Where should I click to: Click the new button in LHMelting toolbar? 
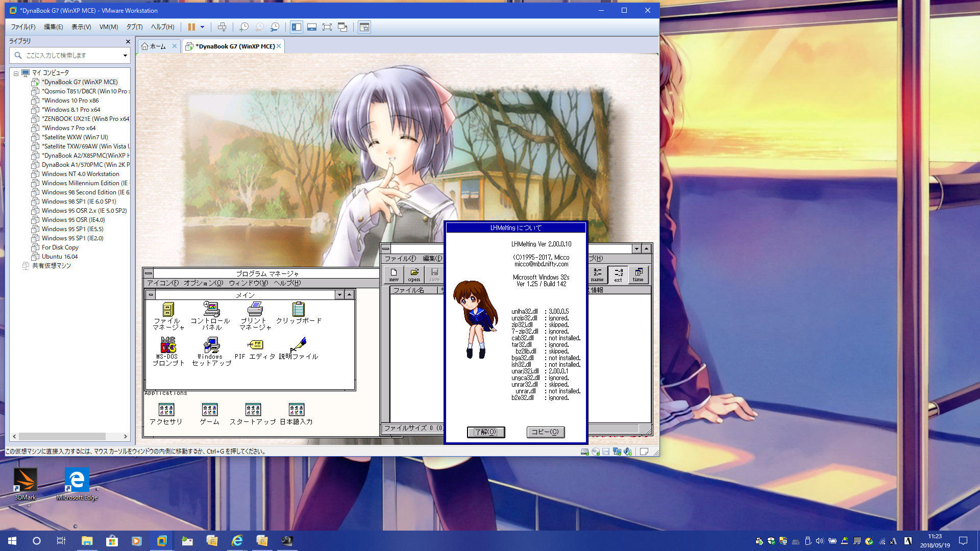[394, 274]
